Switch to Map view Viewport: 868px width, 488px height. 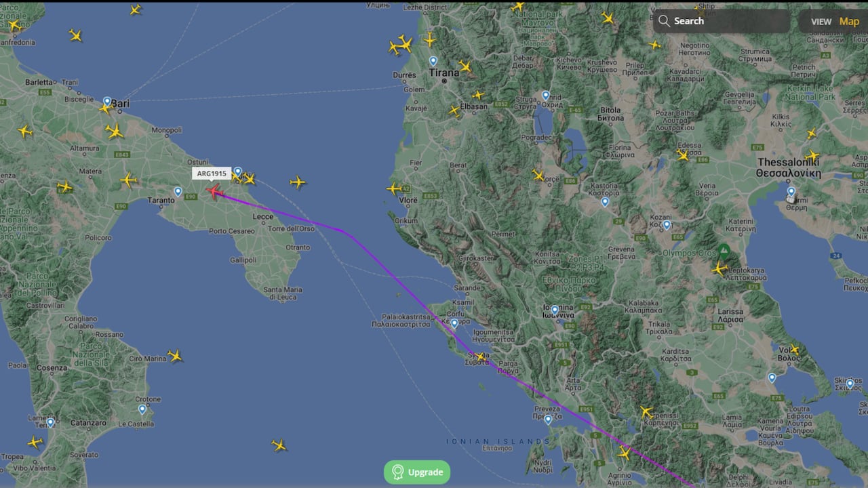click(x=849, y=21)
